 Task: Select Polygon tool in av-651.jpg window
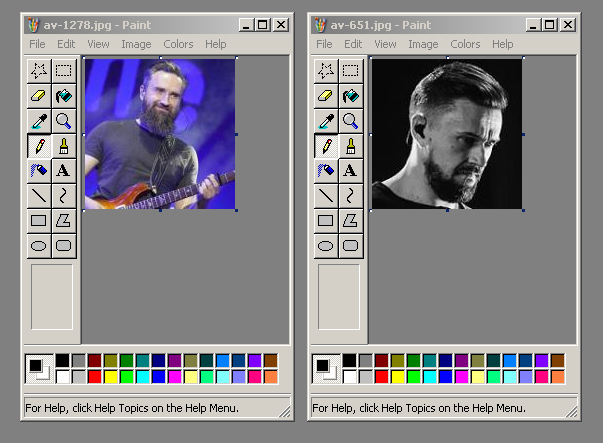point(351,221)
